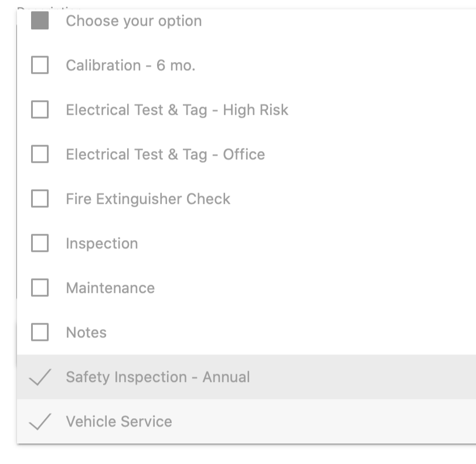Viewport: 476px width, 464px height.
Task: Tick the Calibration - 6 mo. checkbox
Action: pos(40,65)
